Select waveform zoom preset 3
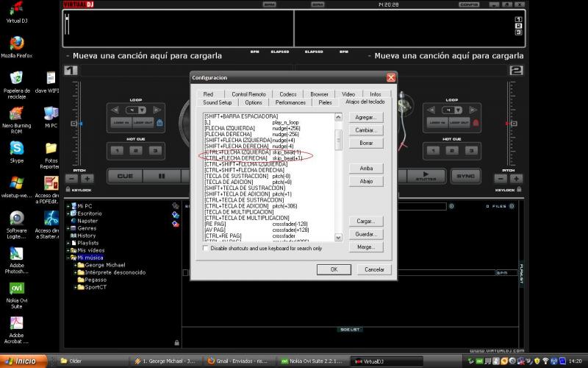The image size is (588, 368). point(518,32)
